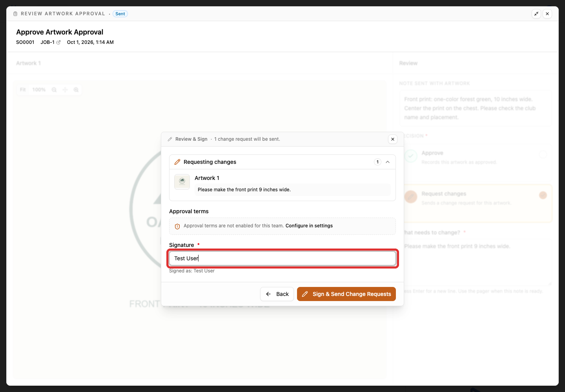The width and height of the screenshot is (565, 392).
Task: Click the 100% zoom button
Action: tap(39, 90)
